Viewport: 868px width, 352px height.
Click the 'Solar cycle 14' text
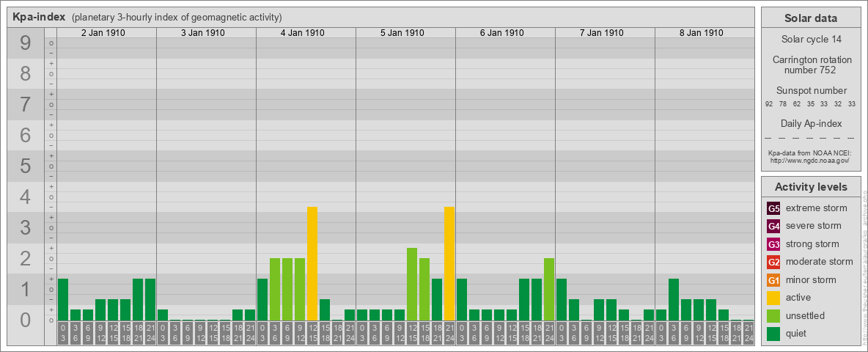(x=811, y=40)
